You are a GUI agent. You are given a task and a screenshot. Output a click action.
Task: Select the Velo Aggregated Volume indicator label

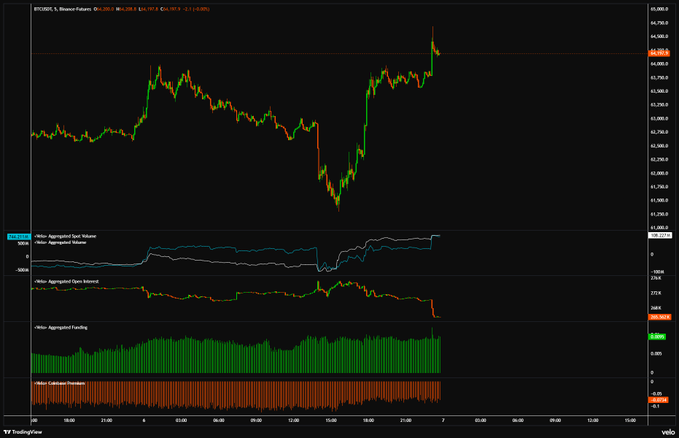coord(60,242)
